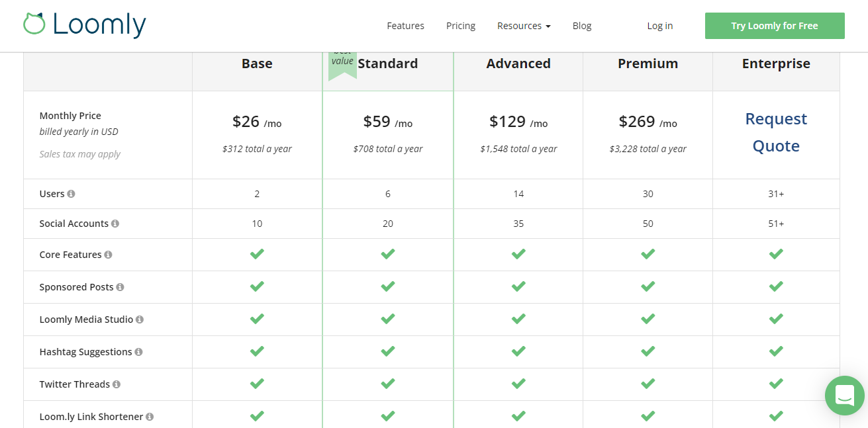Click the best value ribbon badge
Viewport: 868px width, 428px height.
tap(342, 65)
